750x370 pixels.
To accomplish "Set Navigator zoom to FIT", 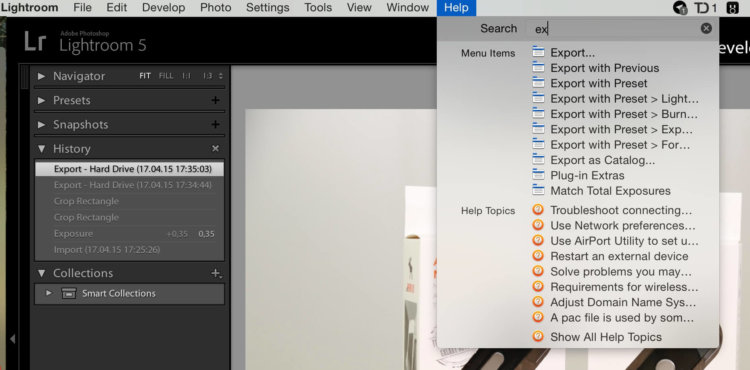I will click(145, 76).
